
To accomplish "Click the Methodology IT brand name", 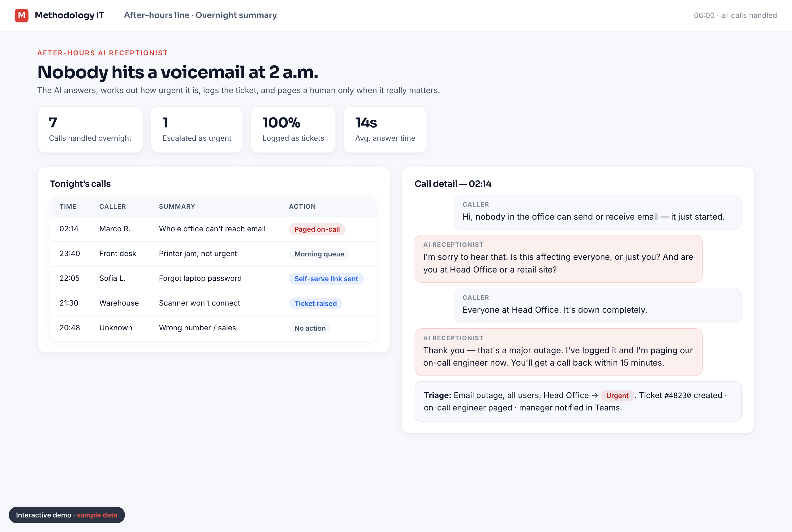I will pyautogui.click(x=69, y=15).
